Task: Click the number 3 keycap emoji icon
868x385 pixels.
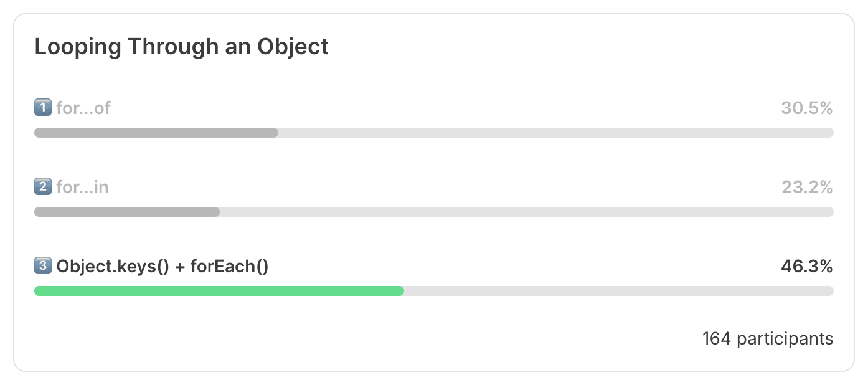Action: (42, 266)
